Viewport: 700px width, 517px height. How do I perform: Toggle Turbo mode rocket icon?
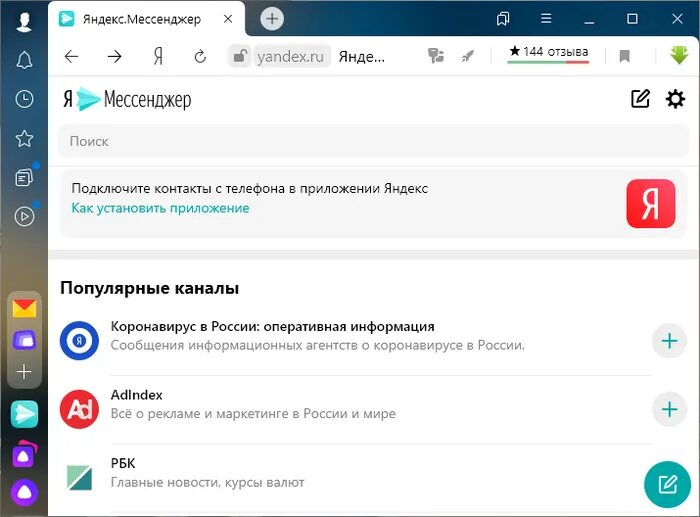[x=467, y=56]
